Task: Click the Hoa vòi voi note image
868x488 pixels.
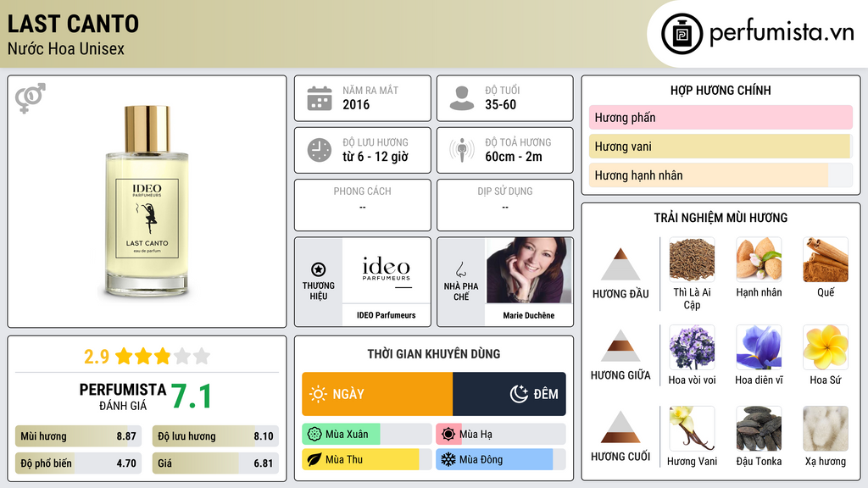Action: click(692, 347)
